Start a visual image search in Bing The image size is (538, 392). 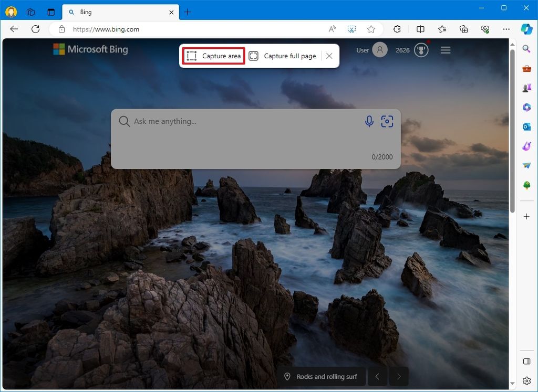[387, 121]
